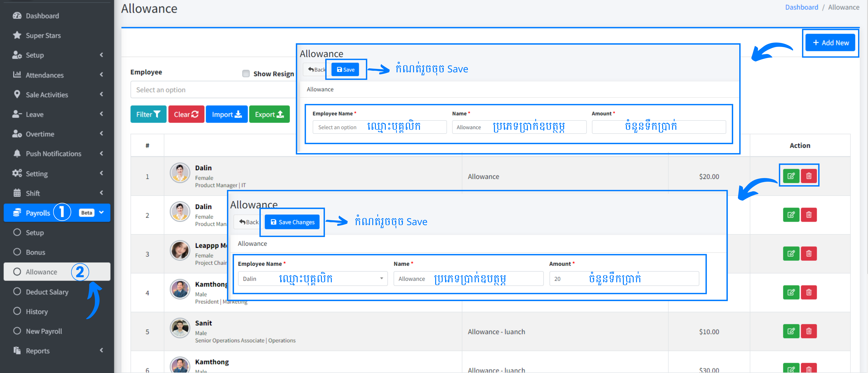Click the Action column header
The height and width of the screenshot is (373, 868).
(800, 145)
